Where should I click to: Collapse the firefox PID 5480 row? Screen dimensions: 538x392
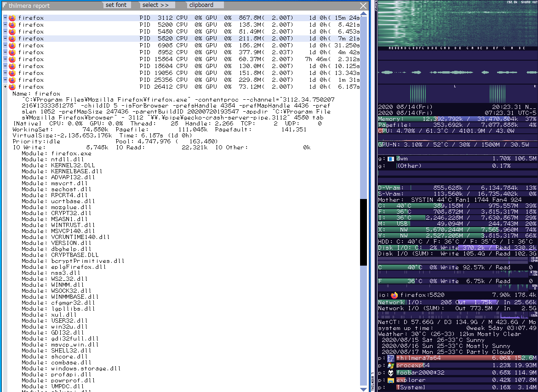click(5, 32)
